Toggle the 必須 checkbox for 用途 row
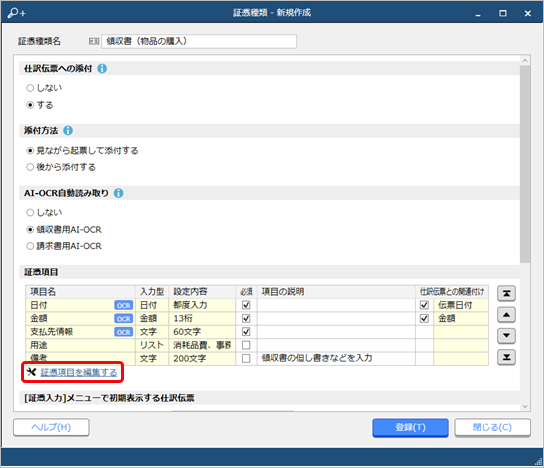Viewport: 544px width, 468px height. click(x=246, y=345)
